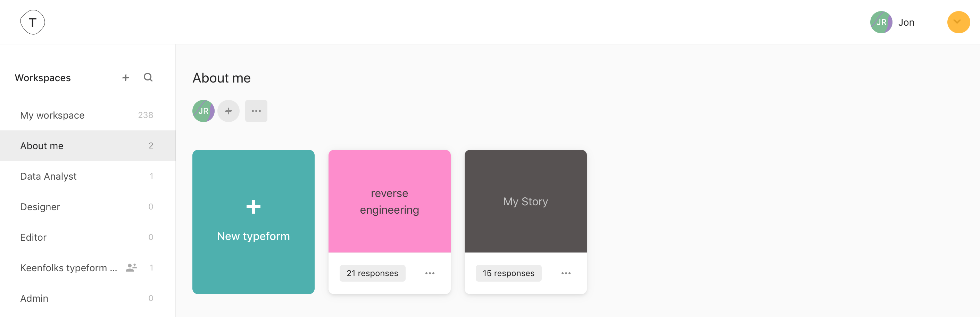Click the shared people icon on Keenfolks
Screen dimensions: 980x317
(131, 268)
